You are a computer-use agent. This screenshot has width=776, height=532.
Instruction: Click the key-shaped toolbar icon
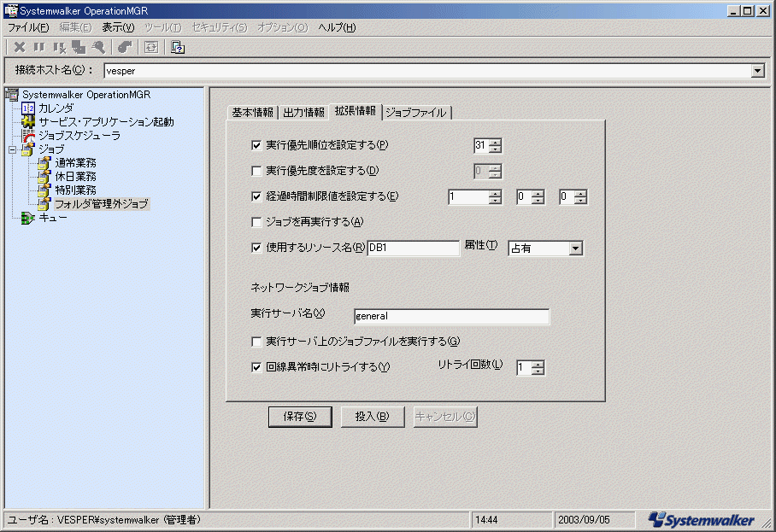(98, 47)
